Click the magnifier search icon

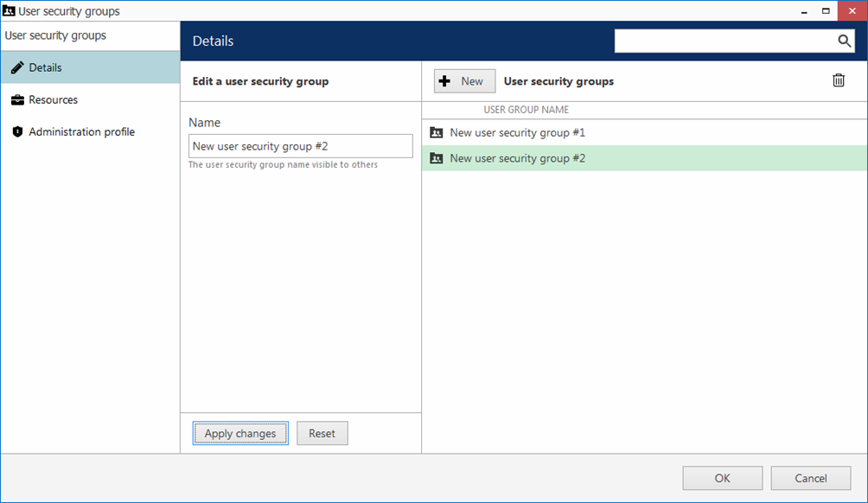[844, 41]
